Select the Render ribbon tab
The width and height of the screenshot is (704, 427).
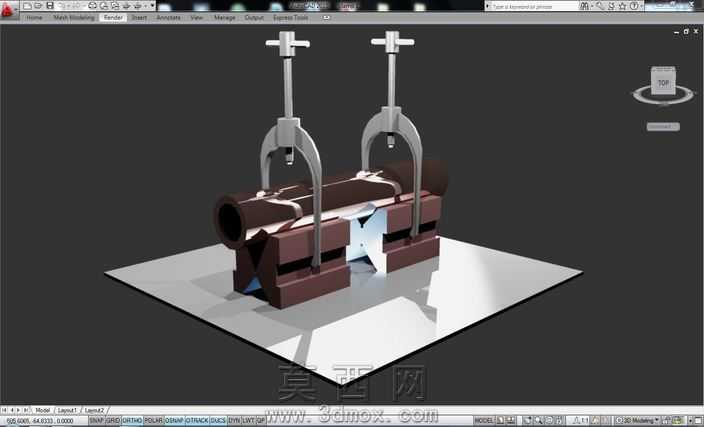pos(113,18)
